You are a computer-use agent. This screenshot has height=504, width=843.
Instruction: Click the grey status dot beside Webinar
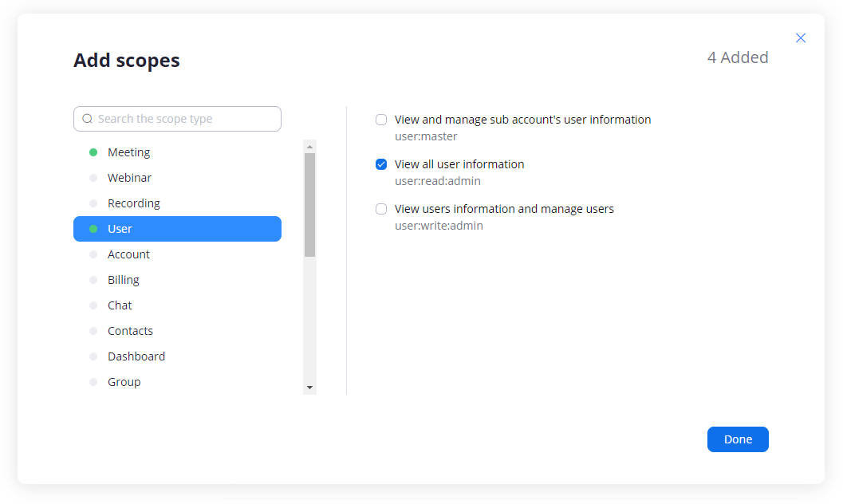[x=93, y=178]
